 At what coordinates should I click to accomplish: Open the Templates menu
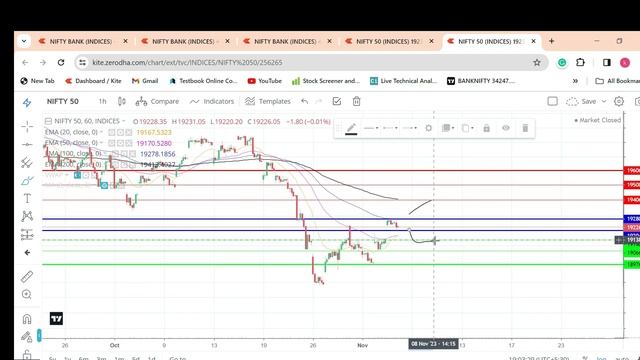click(268, 101)
